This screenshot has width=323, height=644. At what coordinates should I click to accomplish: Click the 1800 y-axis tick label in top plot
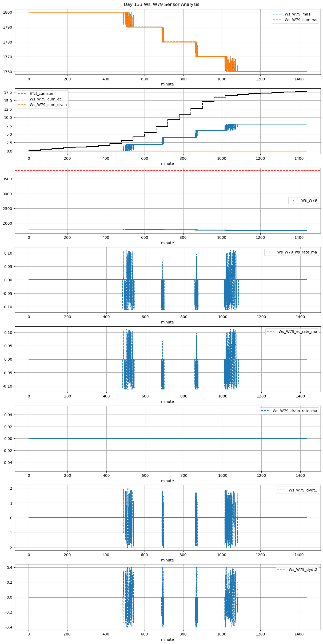click(7, 12)
